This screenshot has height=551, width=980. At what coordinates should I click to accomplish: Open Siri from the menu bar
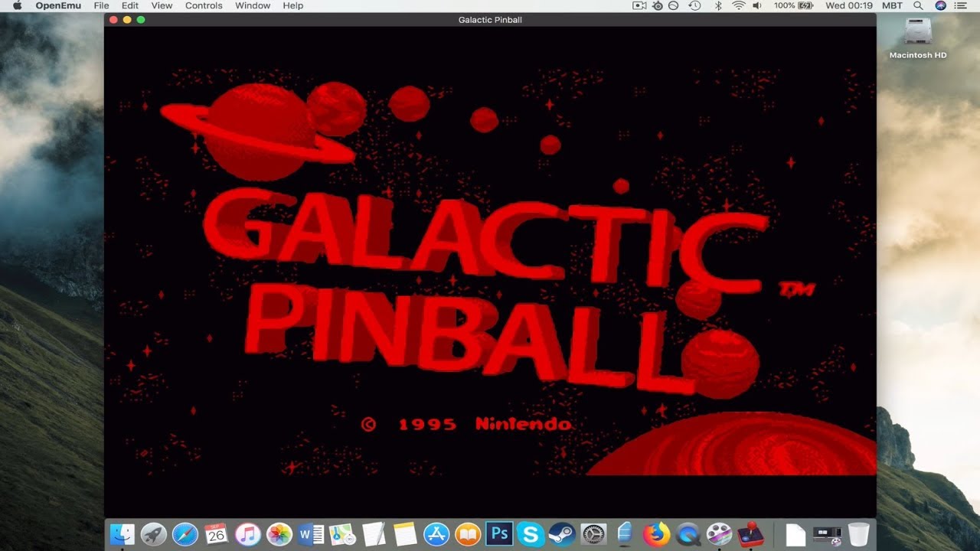940,5
